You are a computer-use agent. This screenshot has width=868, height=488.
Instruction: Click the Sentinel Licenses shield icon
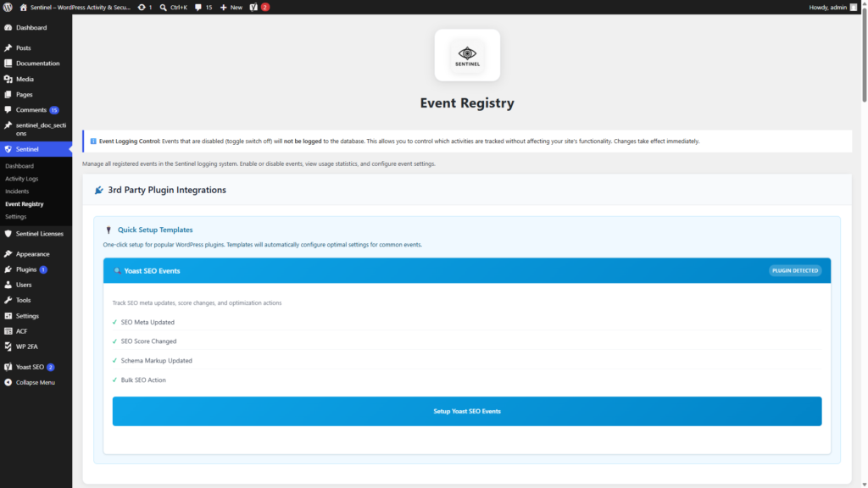coord(8,234)
